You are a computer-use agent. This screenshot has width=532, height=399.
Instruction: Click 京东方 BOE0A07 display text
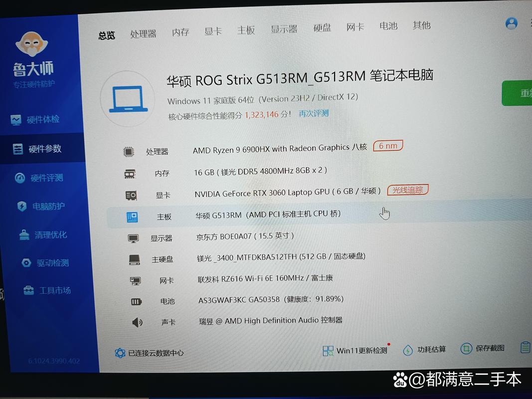pos(245,236)
